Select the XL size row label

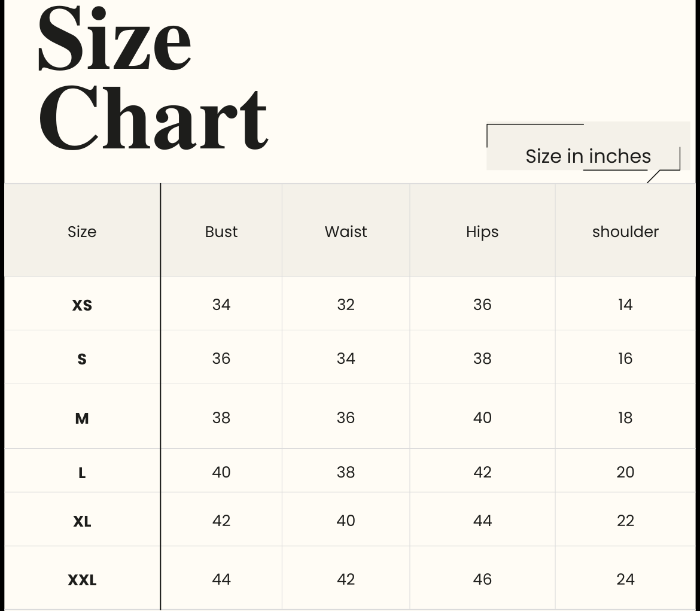click(82, 521)
